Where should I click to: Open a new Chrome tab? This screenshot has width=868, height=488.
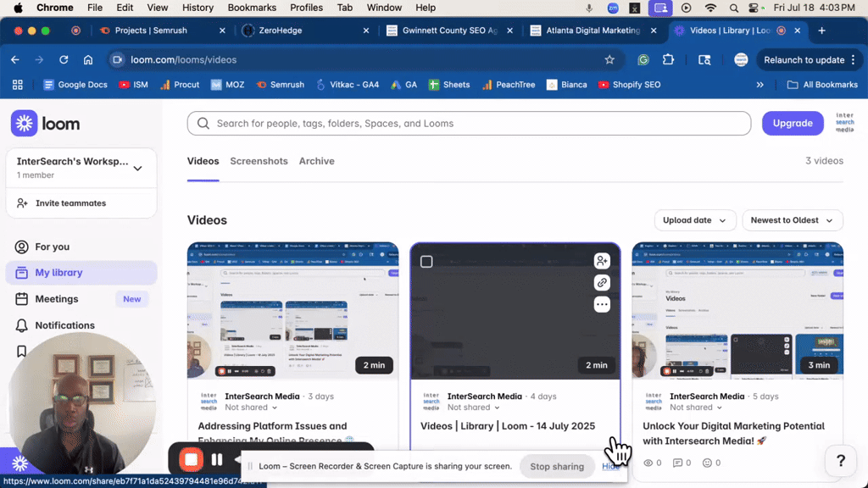point(821,30)
